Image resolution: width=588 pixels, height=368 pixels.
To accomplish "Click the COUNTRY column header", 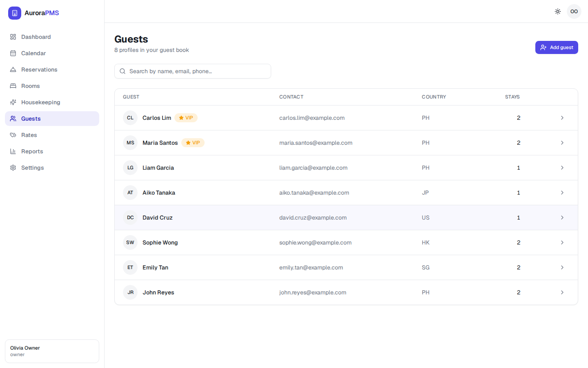I will [x=434, y=97].
